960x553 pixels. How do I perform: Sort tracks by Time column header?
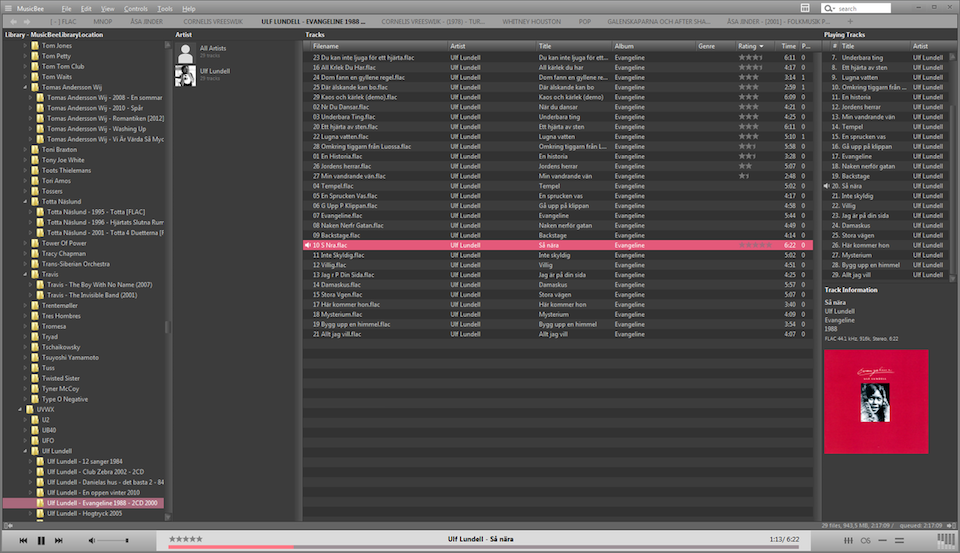coord(788,46)
